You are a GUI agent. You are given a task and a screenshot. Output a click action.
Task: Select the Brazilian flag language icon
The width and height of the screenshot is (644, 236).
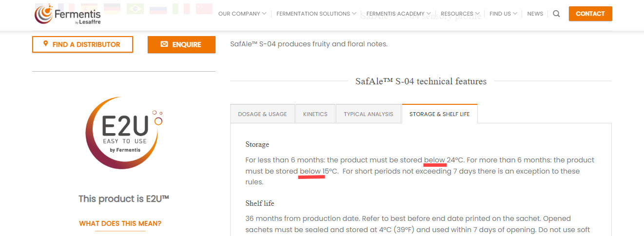135,8
